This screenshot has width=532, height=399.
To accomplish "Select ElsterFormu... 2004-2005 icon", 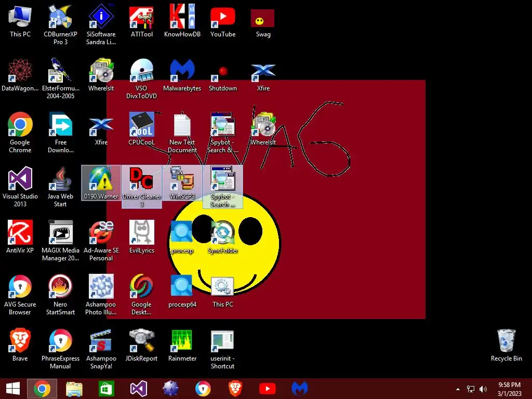I will click(x=60, y=78).
